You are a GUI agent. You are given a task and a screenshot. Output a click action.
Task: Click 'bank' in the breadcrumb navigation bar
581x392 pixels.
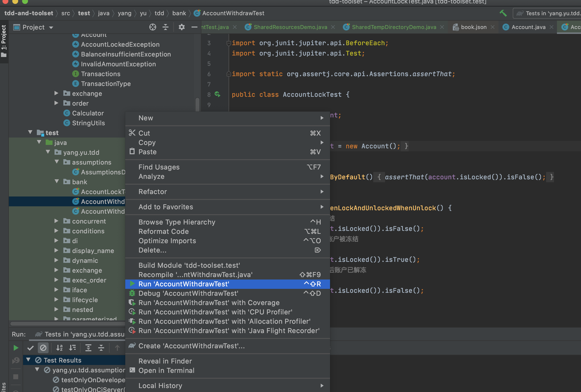(179, 13)
